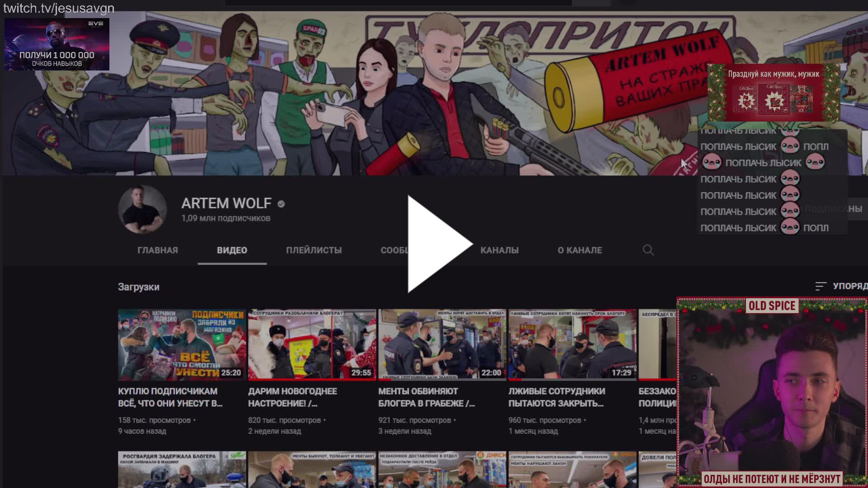Open the КАНАЛЫ tab
868x488 pixels.
click(499, 250)
